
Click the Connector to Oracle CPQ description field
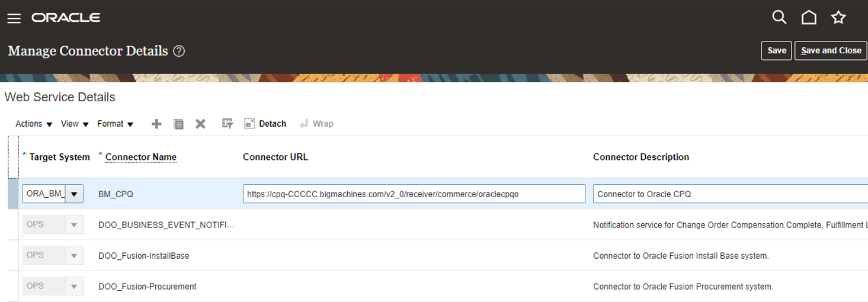731,194
